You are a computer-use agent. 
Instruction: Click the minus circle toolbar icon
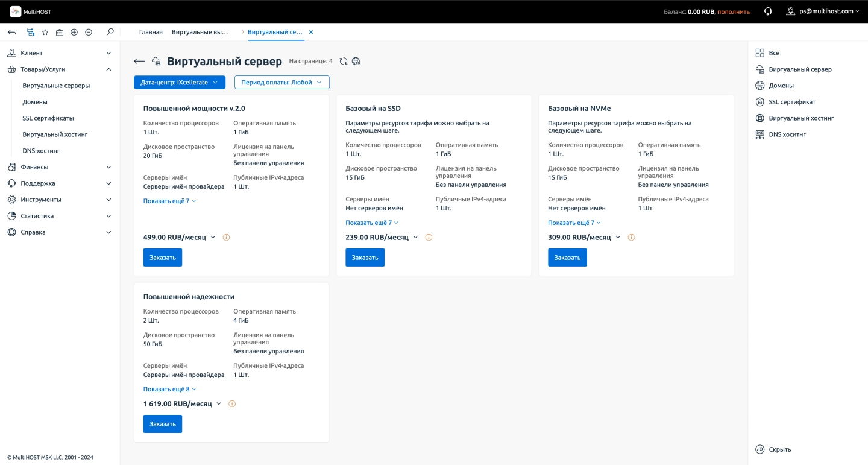pos(89,32)
